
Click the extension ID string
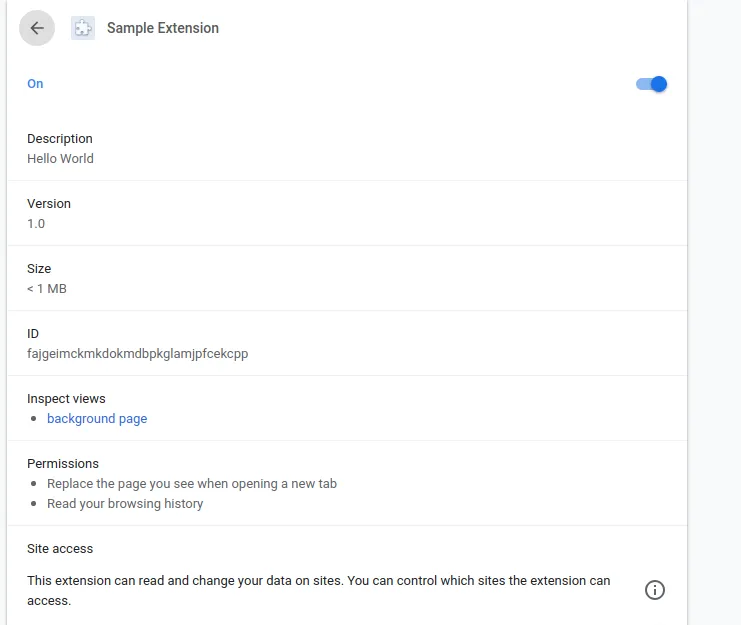[137, 353]
